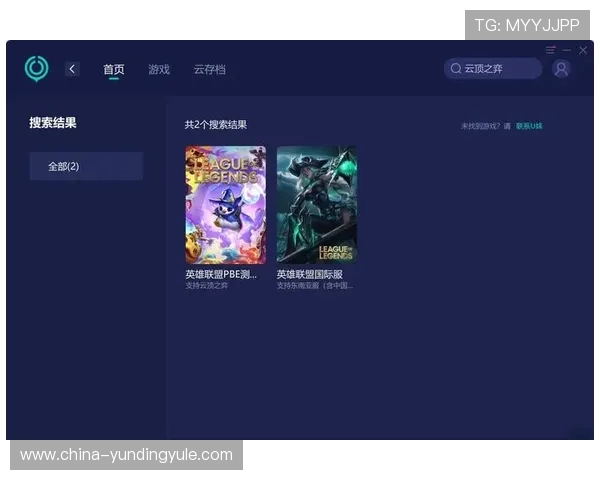The width and height of the screenshot is (600, 480).
Task: Click the 支持东南亚服 subtitle
Action: (315, 286)
